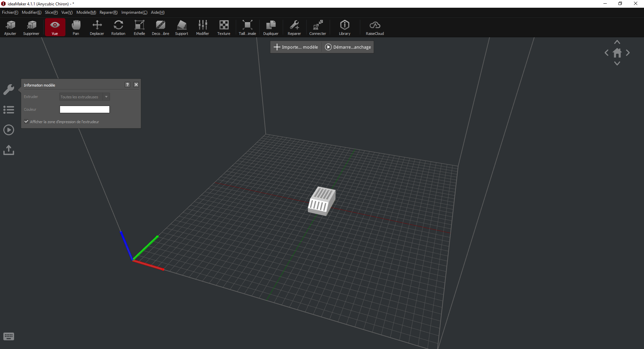Viewport: 644px width, 349px height.
Task: Open the Support tool
Action: 181,28
